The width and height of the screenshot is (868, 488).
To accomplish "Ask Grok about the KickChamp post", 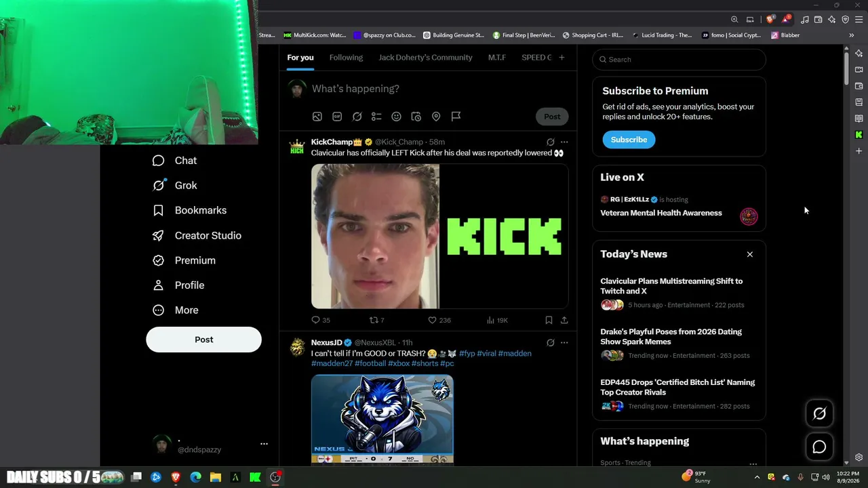I will pyautogui.click(x=550, y=142).
